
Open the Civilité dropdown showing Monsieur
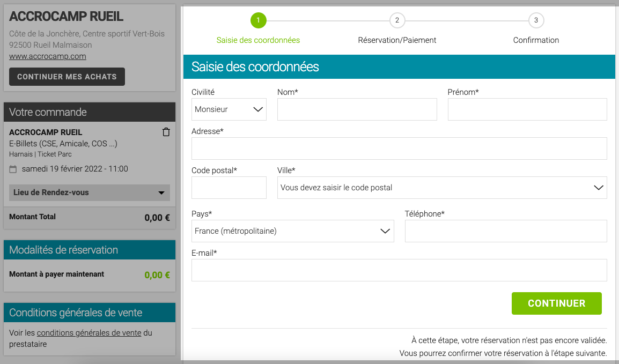click(x=229, y=109)
